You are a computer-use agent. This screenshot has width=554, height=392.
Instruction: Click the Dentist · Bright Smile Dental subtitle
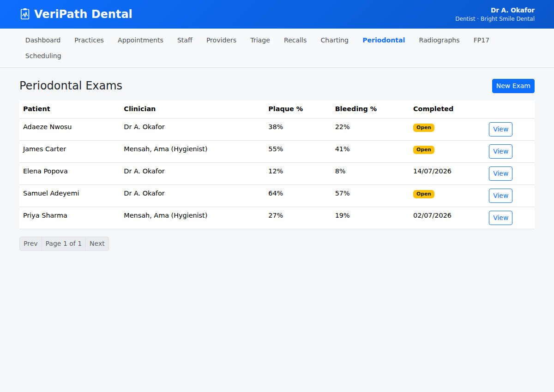(x=495, y=19)
